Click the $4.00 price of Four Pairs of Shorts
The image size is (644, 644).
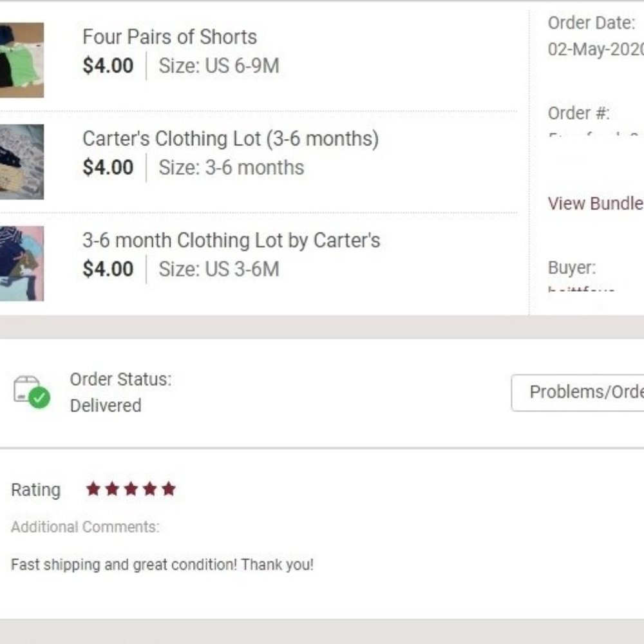pyautogui.click(x=108, y=66)
